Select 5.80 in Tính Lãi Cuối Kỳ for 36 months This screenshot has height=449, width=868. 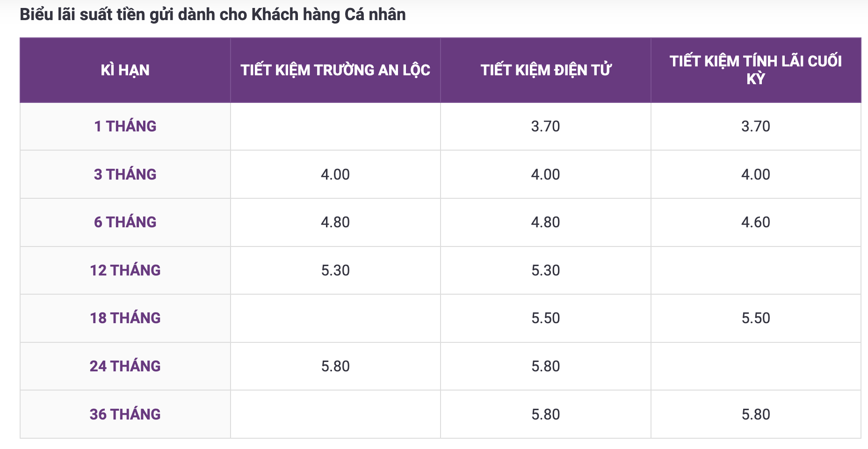point(756,414)
